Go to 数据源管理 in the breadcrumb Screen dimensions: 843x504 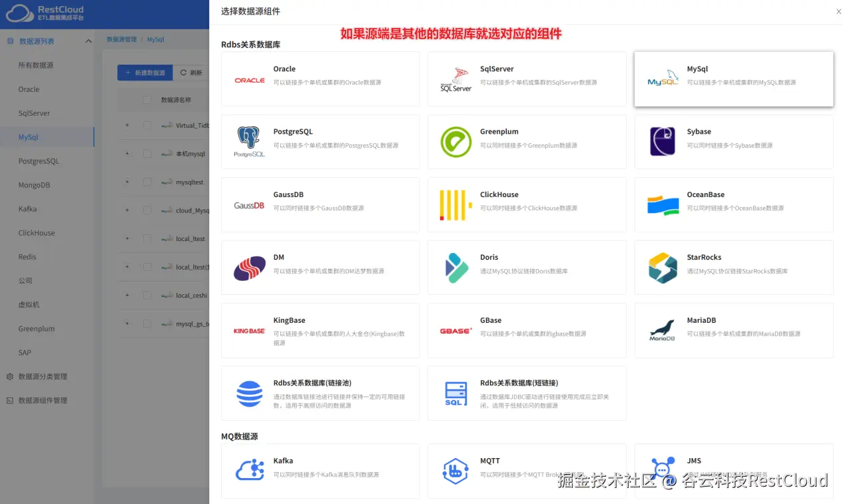coord(121,40)
